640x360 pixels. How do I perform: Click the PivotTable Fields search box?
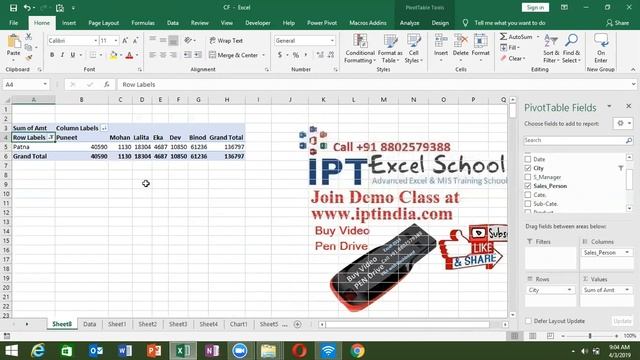(578, 140)
